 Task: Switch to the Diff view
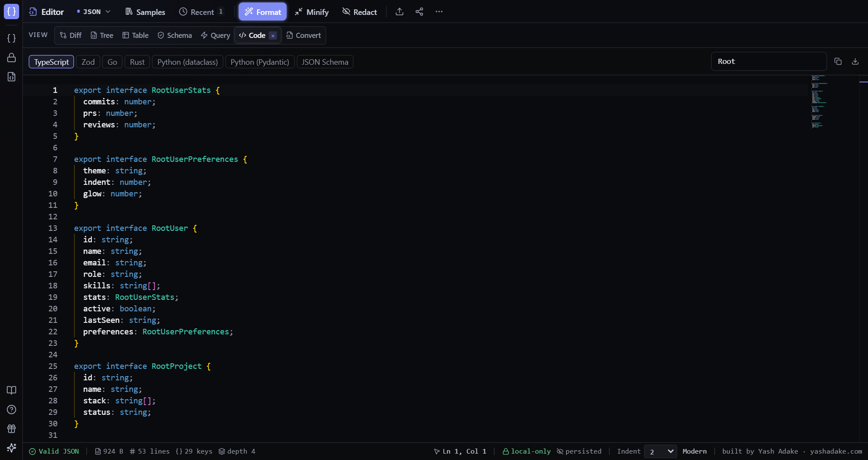71,35
